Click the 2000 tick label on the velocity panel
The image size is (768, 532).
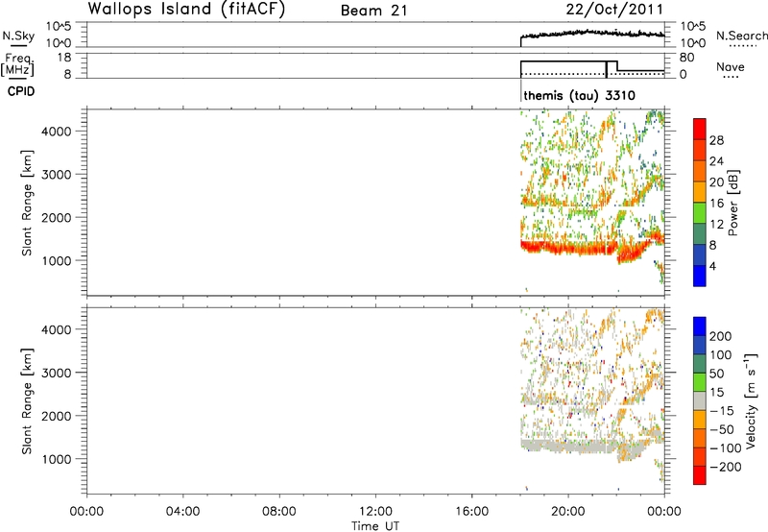point(57,416)
